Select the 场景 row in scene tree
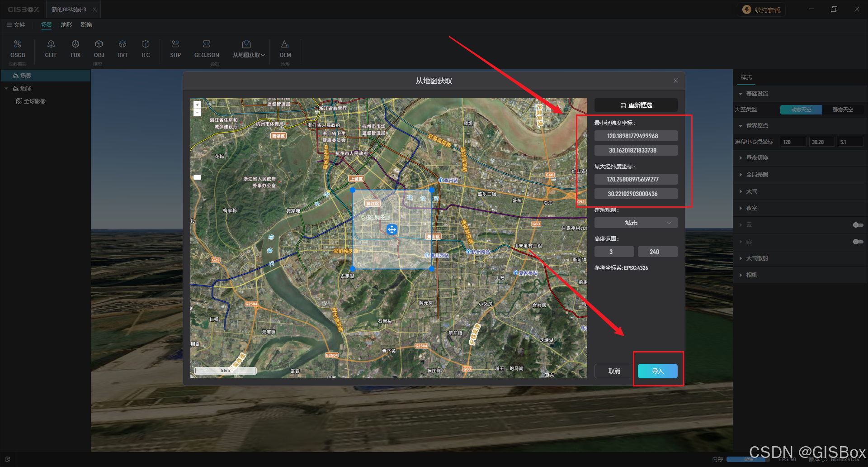The image size is (868, 467). point(45,76)
